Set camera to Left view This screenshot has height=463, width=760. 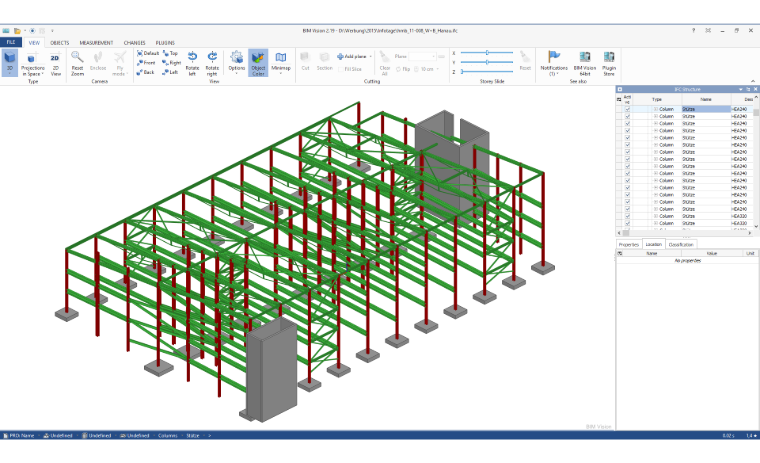point(171,72)
